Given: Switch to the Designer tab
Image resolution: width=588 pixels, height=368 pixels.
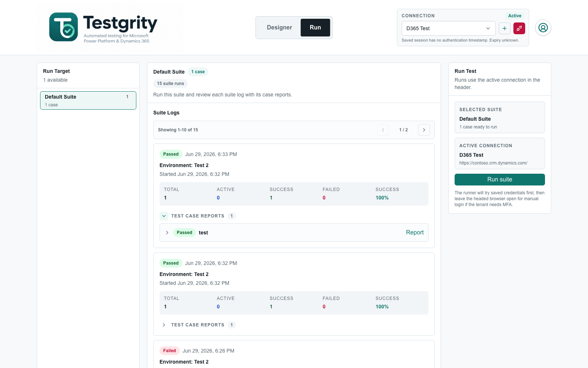Looking at the screenshot, I should 279,28.
